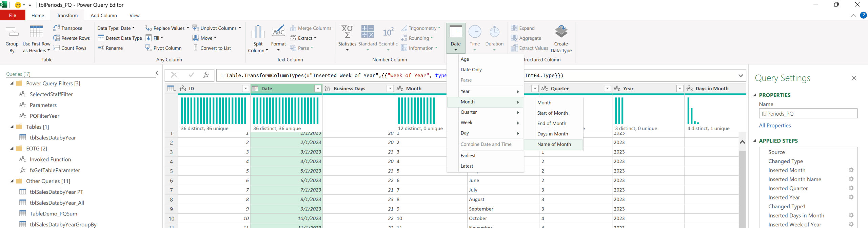The width and height of the screenshot is (868, 228).
Task: Select the tblSalesDatabyYear query
Action: pos(53,137)
